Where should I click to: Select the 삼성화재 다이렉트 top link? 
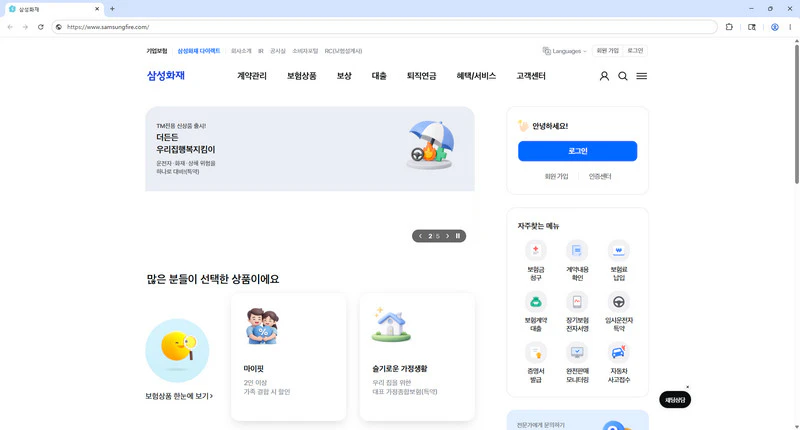(199, 51)
